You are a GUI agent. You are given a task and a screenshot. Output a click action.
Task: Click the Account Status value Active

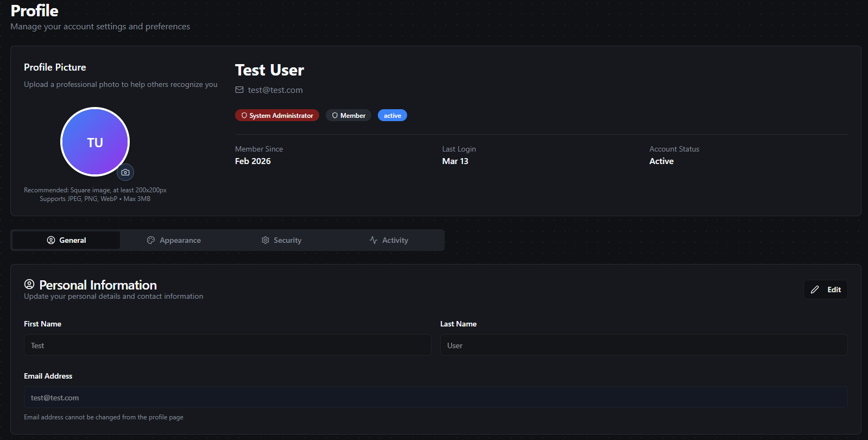(662, 161)
